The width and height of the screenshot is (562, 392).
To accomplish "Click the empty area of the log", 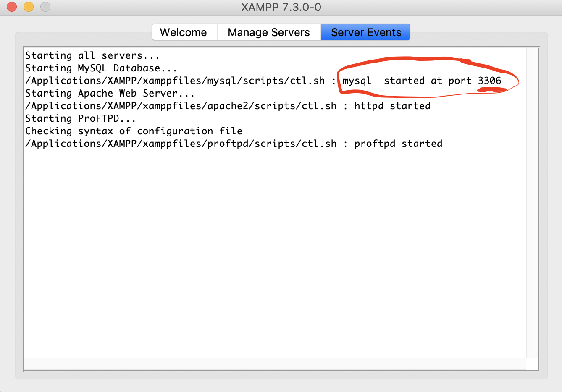I will 275,252.
